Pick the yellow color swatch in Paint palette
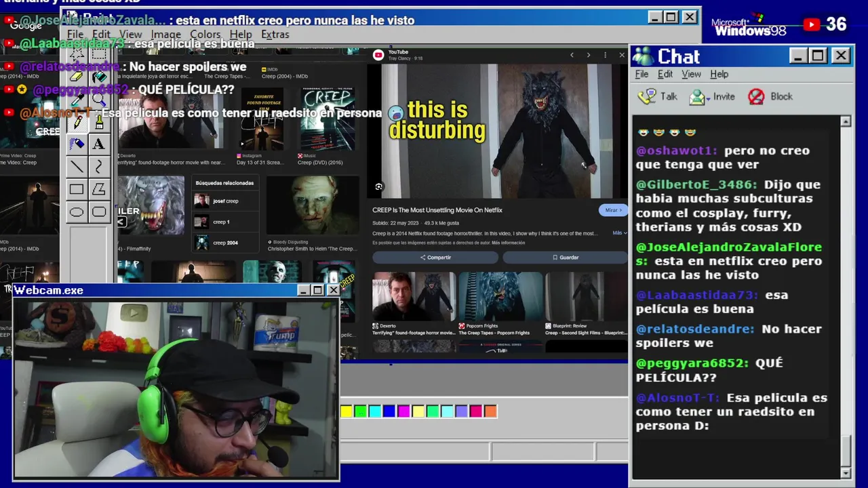The width and height of the screenshot is (868, 488). click(x=347, y=411)
